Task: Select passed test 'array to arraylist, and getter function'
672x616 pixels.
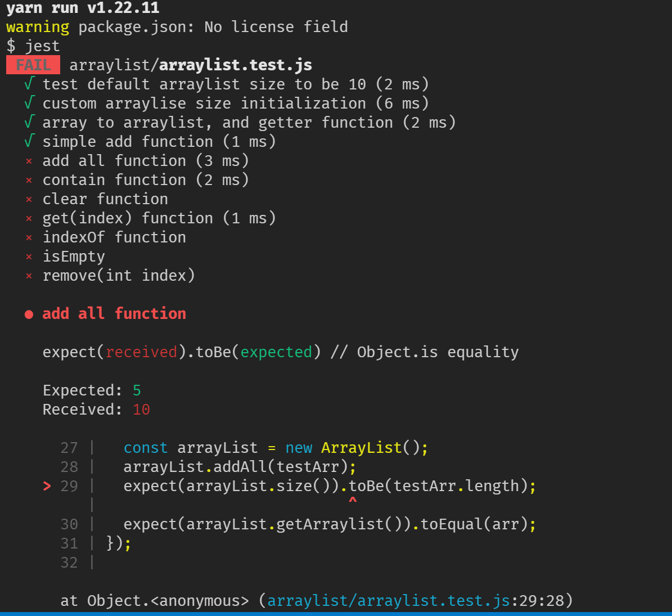Action: (240, 123)
